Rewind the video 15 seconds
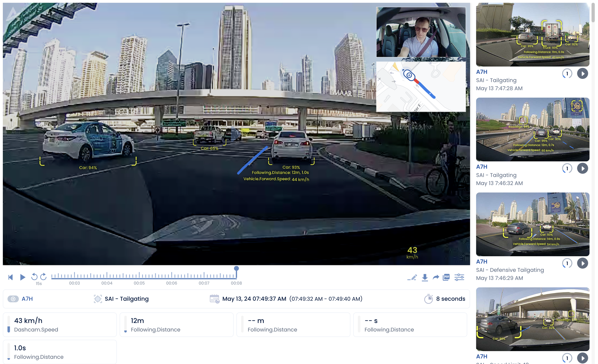 [34, 277]
